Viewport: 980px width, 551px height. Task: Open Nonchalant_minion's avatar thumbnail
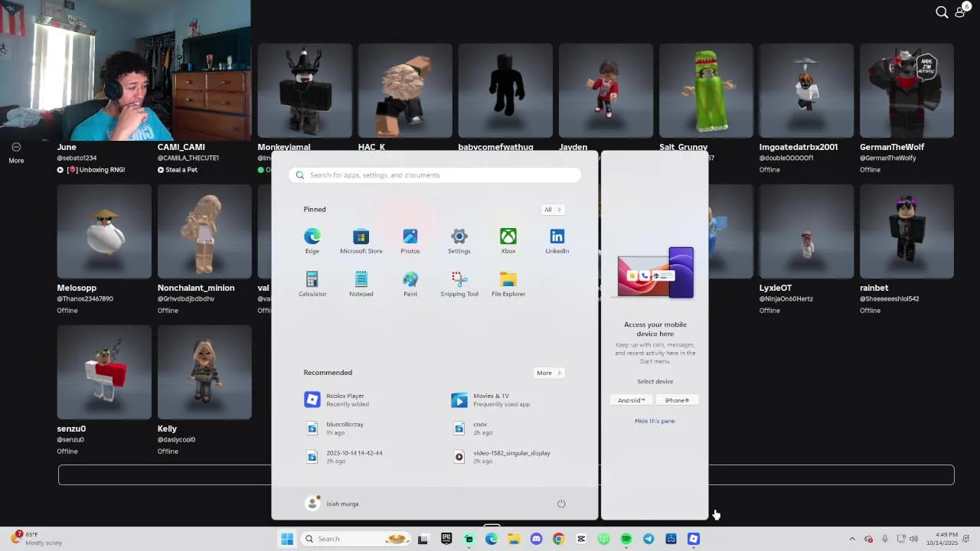204,232
